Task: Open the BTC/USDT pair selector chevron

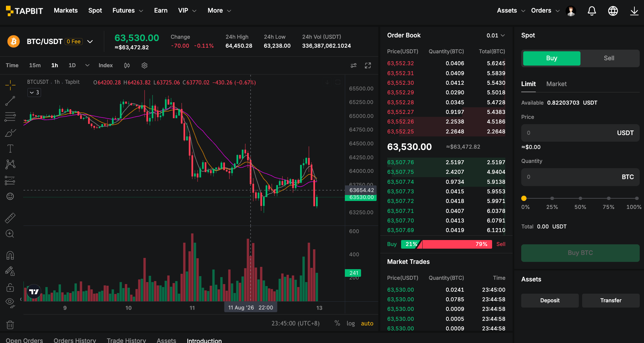Action: click(90, 41)
